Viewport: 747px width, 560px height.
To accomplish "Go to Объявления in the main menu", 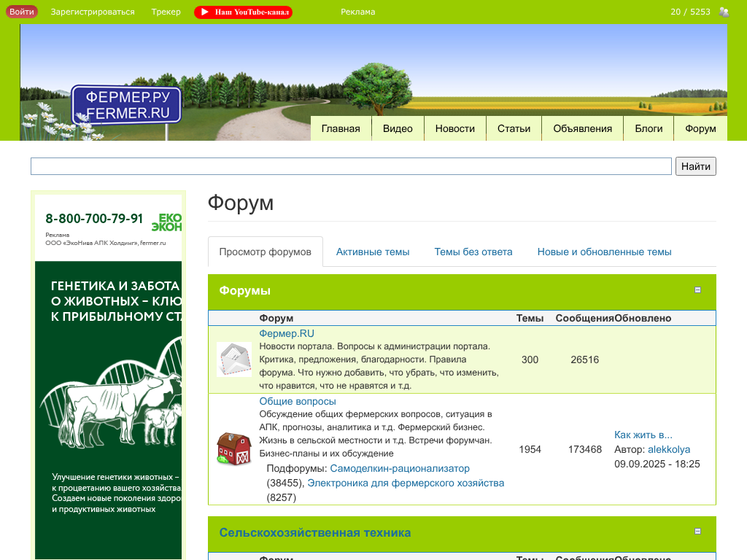I will click(582, 128).
